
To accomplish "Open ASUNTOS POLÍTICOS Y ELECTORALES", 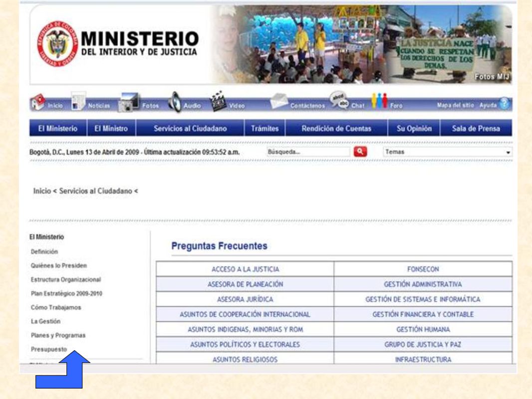I will 245,345.
